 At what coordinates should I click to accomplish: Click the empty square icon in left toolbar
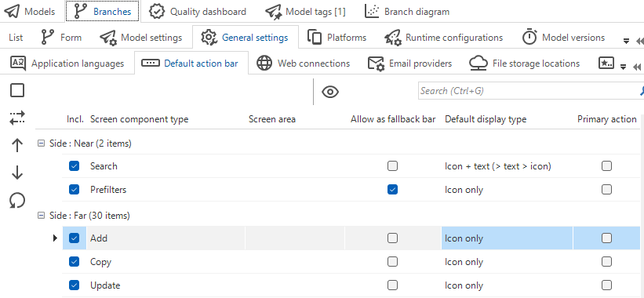16,91
